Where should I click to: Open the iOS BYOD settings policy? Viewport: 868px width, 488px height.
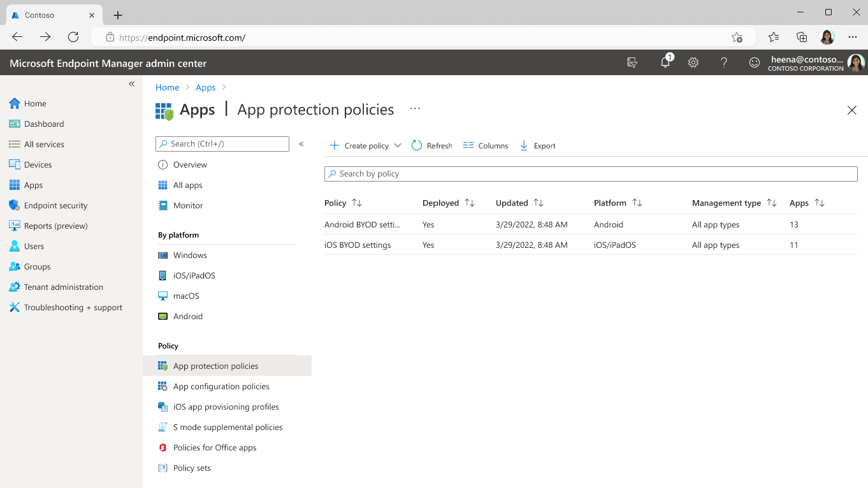point(358,245)
